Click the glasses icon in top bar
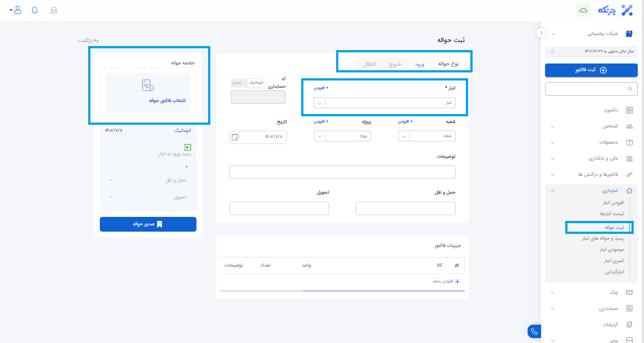Image resolution: width=644 pixels, height=343 pixels. [54, 10]
